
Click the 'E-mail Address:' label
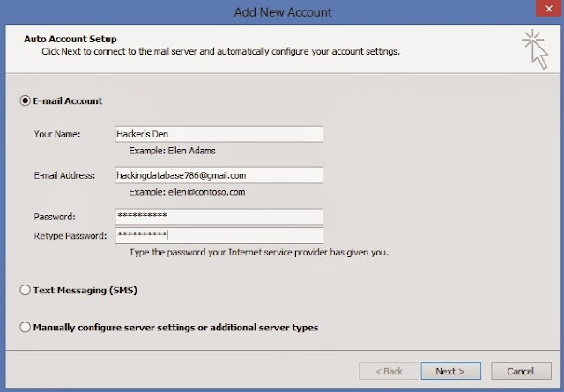pos(64,175)
